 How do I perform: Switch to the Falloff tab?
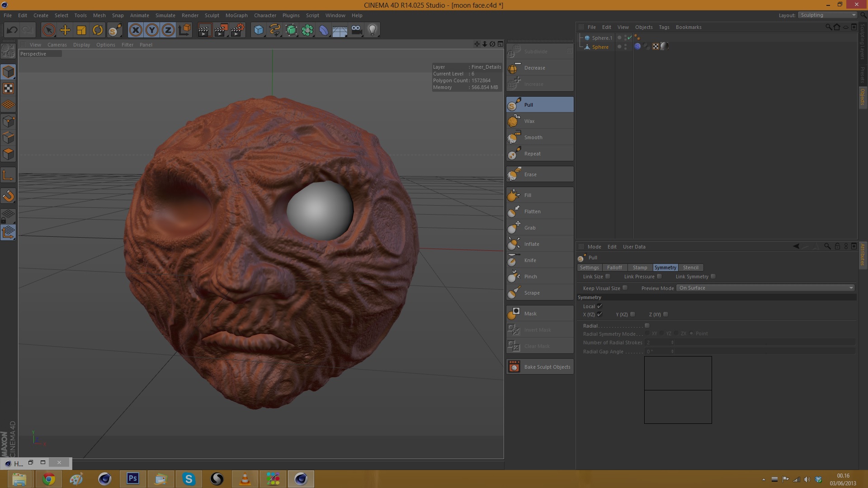coord(614,267)
